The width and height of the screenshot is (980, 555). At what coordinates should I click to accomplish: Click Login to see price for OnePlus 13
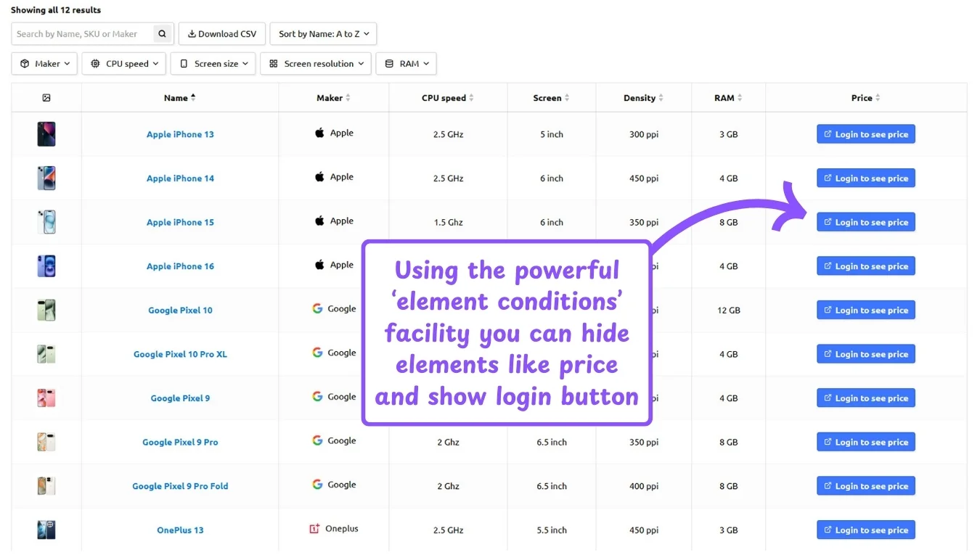(865, 530)
